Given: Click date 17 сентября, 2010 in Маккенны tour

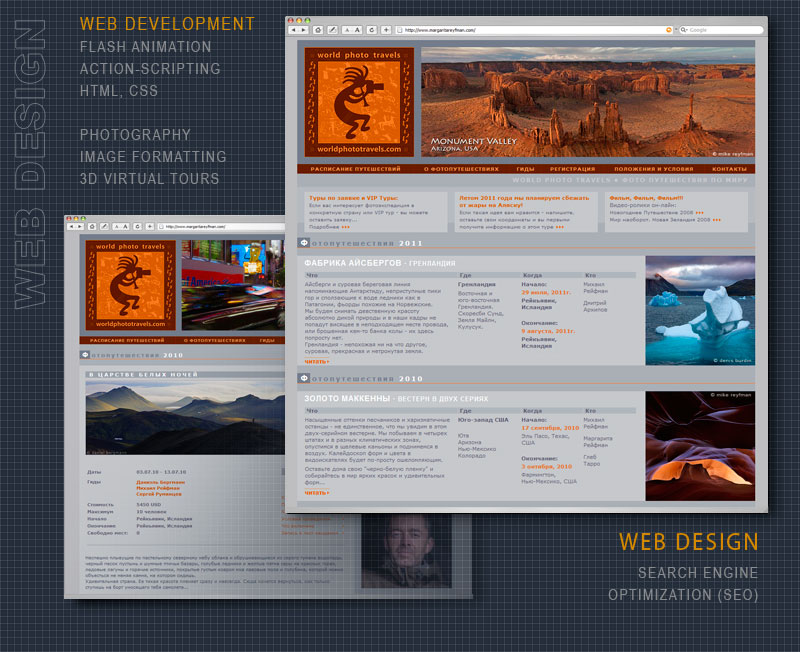Looking at the screenshot, I should (550, 428).
